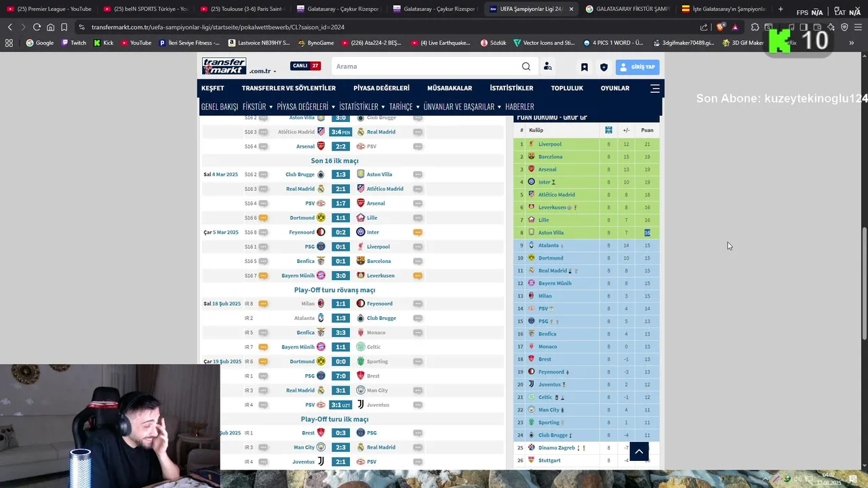Viewport: 868px width, 488px height.
Task: Open the 7:0 PSG–Brest result
Action: [340, 376]
